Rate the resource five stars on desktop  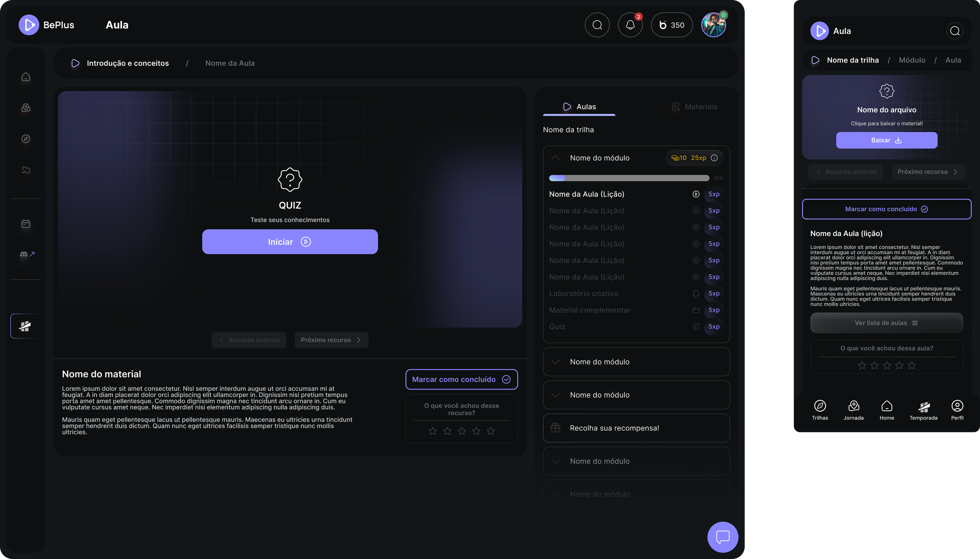490,431
